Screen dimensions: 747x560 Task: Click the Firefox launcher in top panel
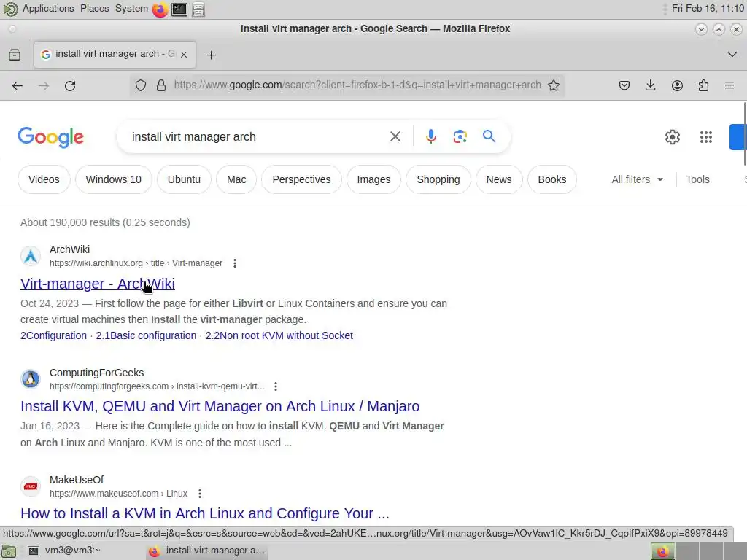tap(160, 9)
